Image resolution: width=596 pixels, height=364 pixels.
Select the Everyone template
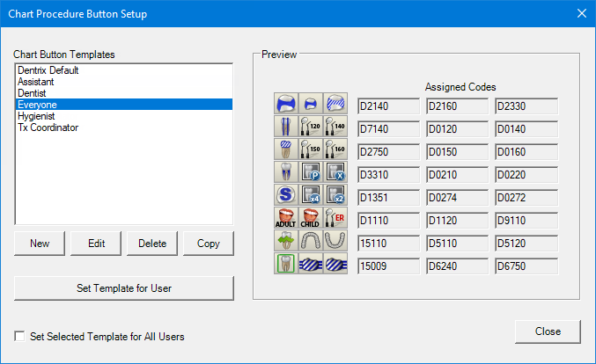coord(124,105)
